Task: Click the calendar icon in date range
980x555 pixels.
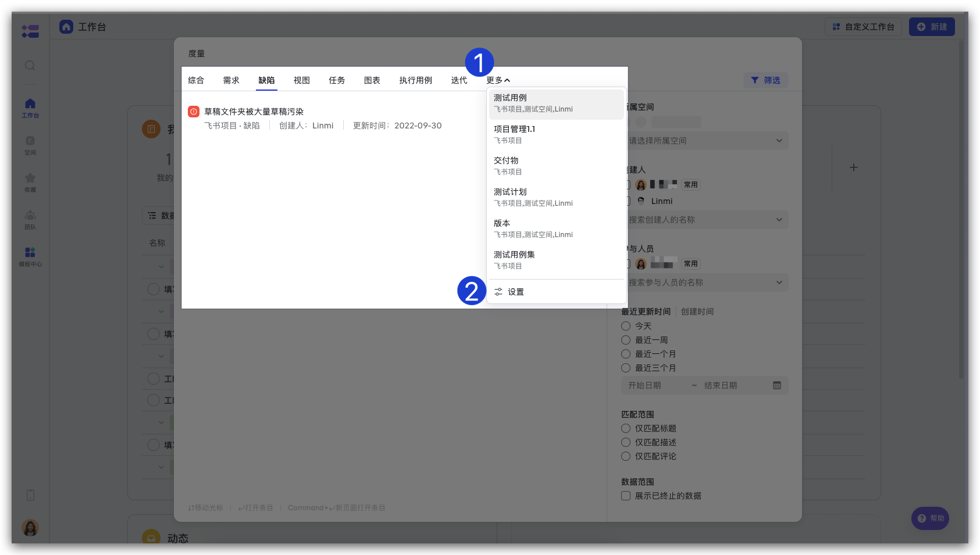Action: pyautogui.click(x=777, y=385)
